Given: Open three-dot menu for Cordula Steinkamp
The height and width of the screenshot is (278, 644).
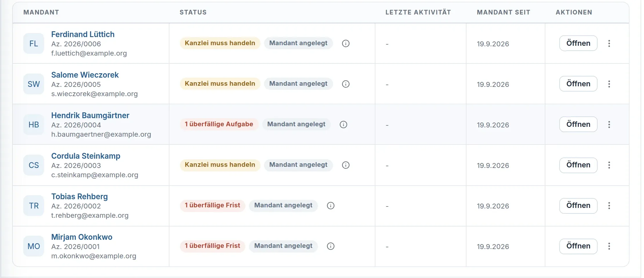Looking at the screenshot, I should [609, 165].
